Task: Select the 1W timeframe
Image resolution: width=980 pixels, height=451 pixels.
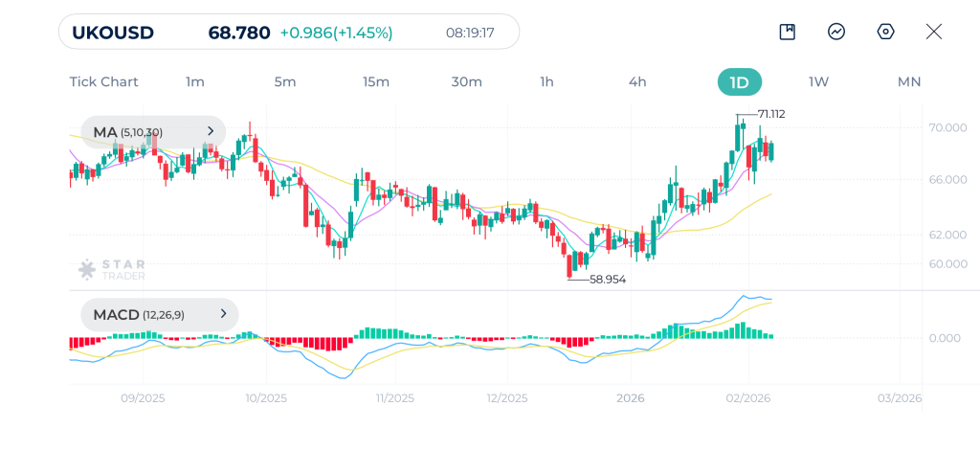Action: point(819,82)
